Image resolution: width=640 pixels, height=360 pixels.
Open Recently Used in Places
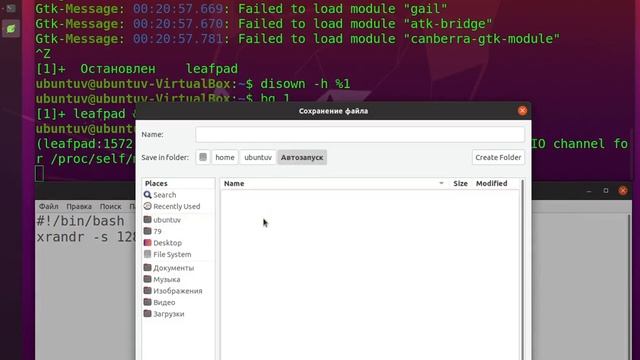tap(176, 206)
